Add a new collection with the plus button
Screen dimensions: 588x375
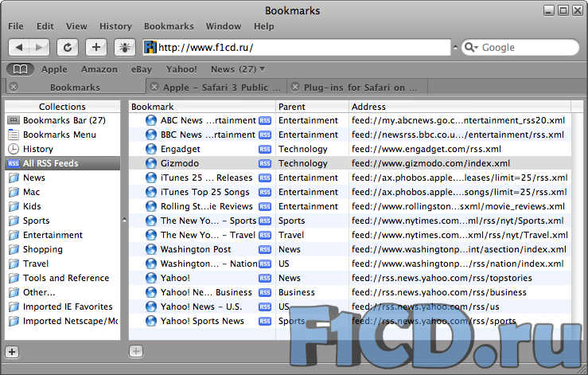pyautogui.click(x=12, y=352)
